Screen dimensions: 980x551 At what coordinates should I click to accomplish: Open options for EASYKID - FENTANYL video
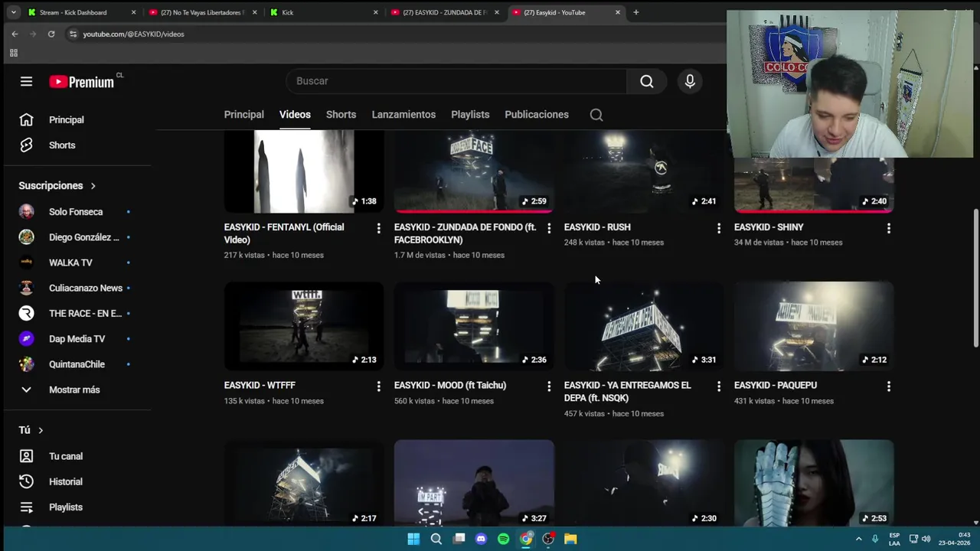(x=378, y=228)
